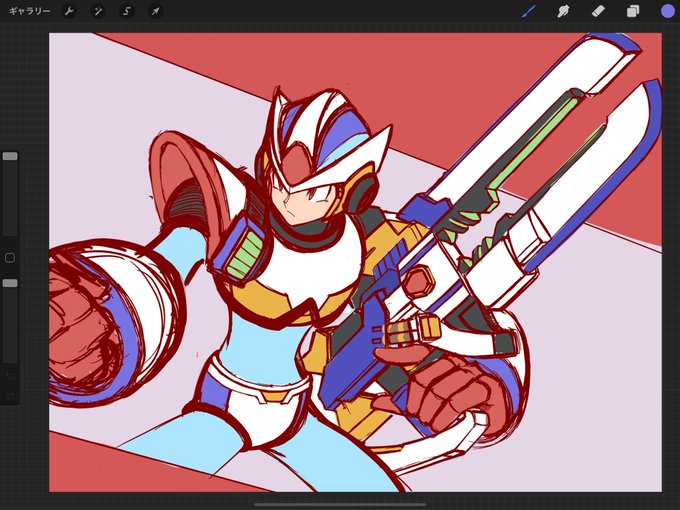The height and width of the screenshot is (510, 680).
Task: Adjust the brush size slider
Action: 10,156
